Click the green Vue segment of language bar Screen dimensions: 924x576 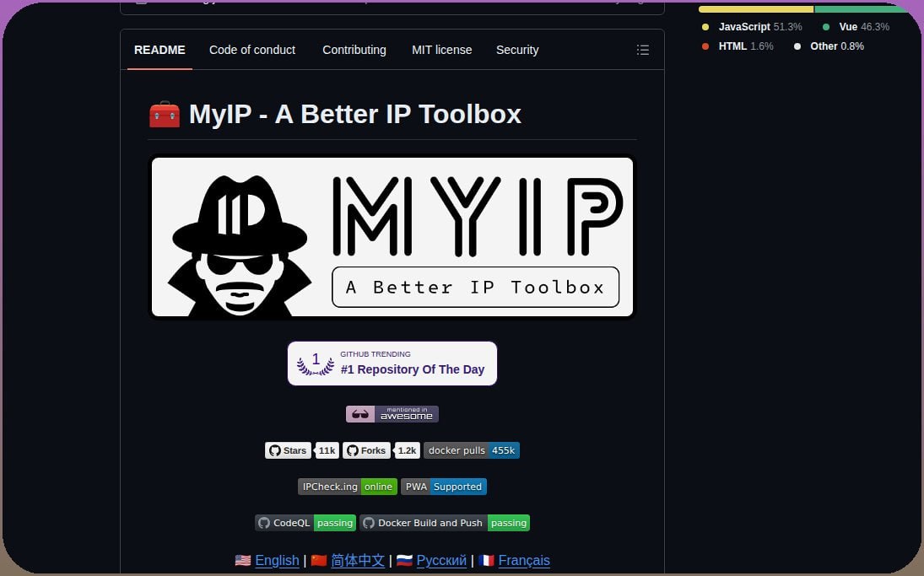point(862,9)
